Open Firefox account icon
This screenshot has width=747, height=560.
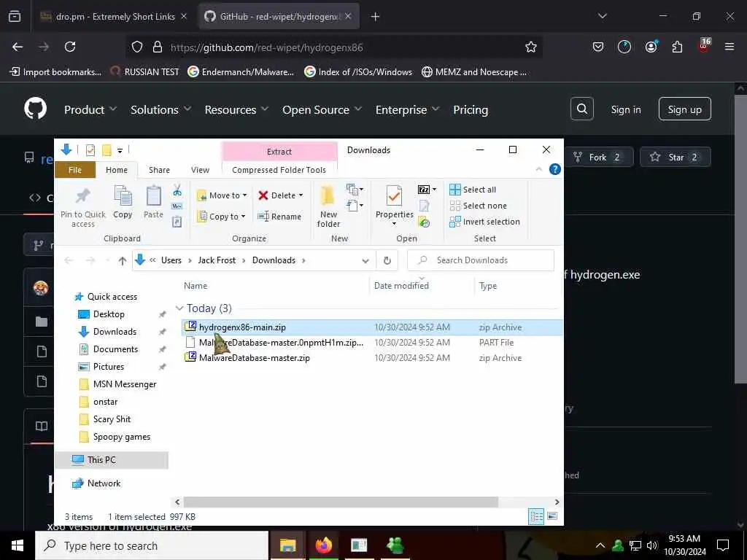pyautogui.click(x=651, y=47)
